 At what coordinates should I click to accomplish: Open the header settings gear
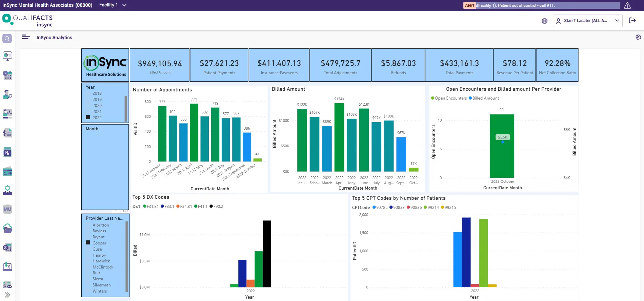(544, 21)
